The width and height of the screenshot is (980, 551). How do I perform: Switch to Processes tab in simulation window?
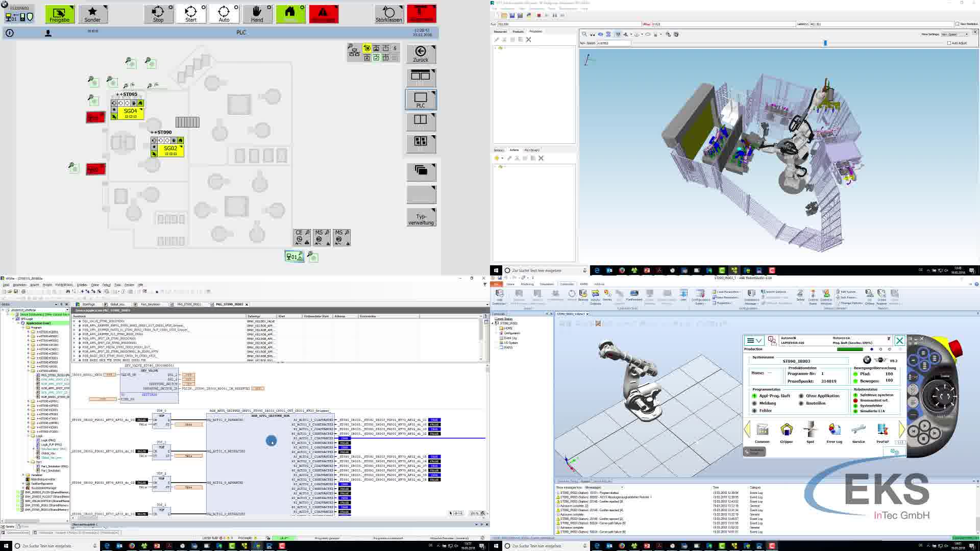click(x=535, y=31)
